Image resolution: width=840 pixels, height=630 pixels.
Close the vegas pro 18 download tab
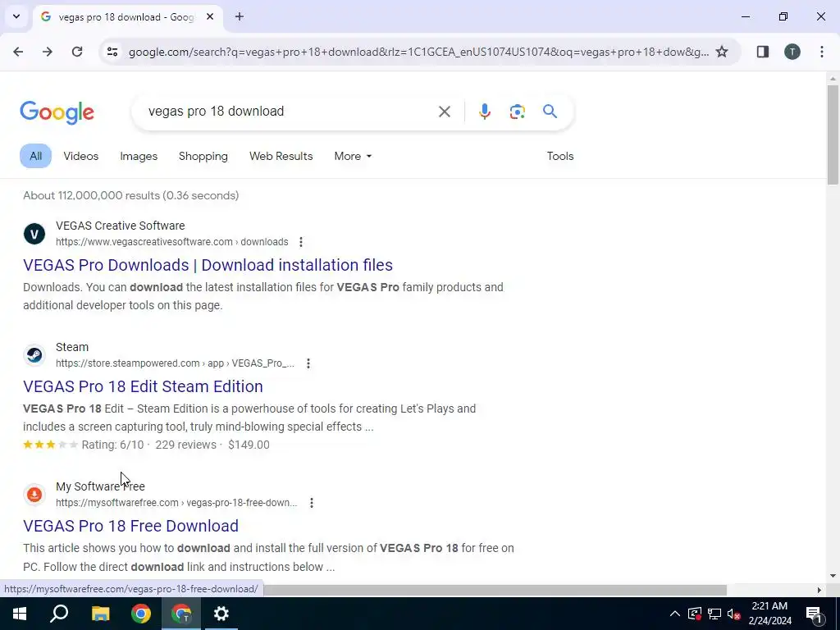210,16
